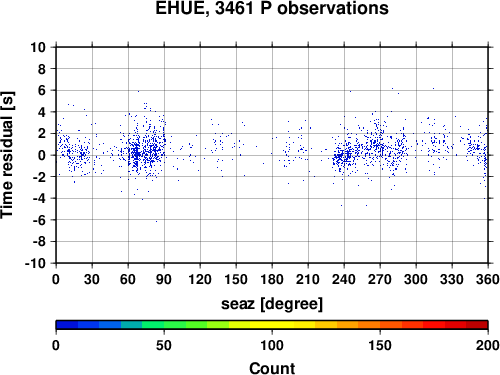Viewport: 500px width, 375px height.
Task: Click the colorbar tick label 50
Action: tap(164, 345)
